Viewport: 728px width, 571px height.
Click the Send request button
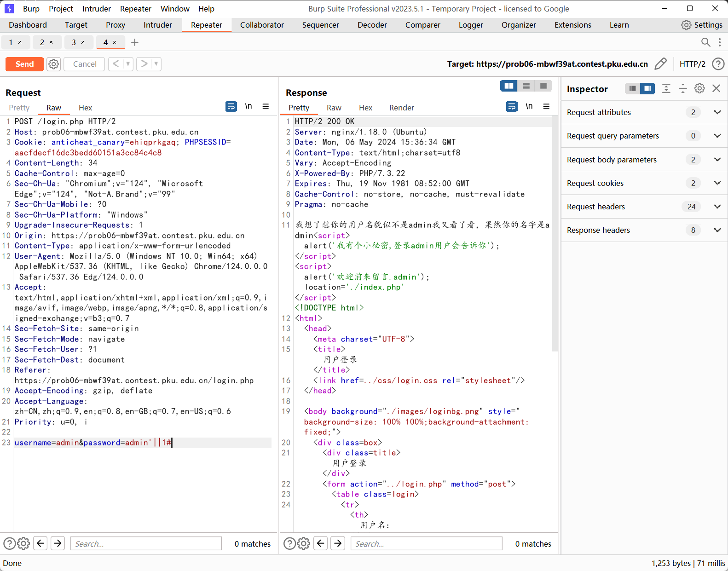point(24,64)
